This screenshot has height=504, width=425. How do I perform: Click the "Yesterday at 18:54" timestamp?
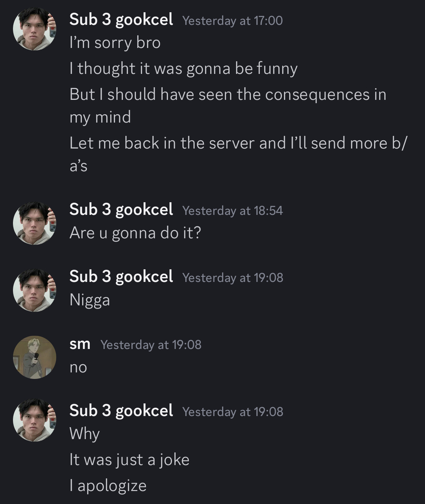(232, 211)
